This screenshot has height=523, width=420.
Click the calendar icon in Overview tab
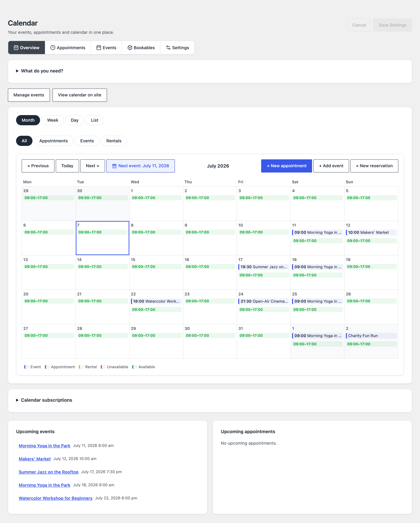pyautogui.click(x=16, y=48)
